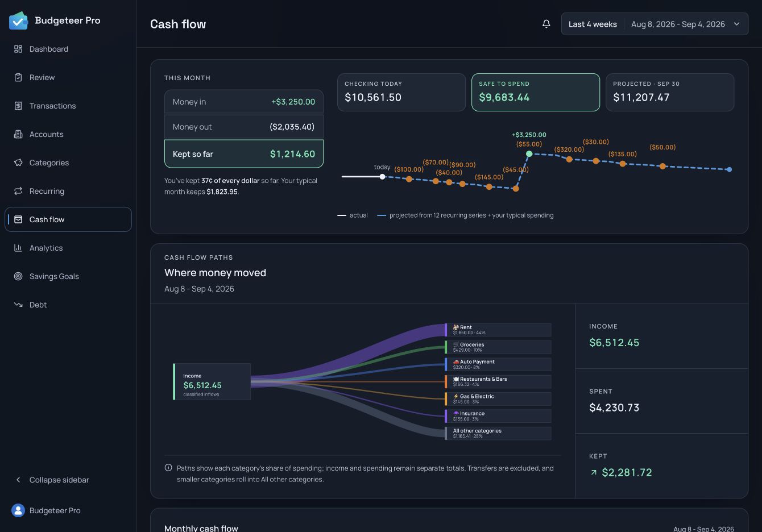Click the Debt trending-down icon

click(18, 305)
